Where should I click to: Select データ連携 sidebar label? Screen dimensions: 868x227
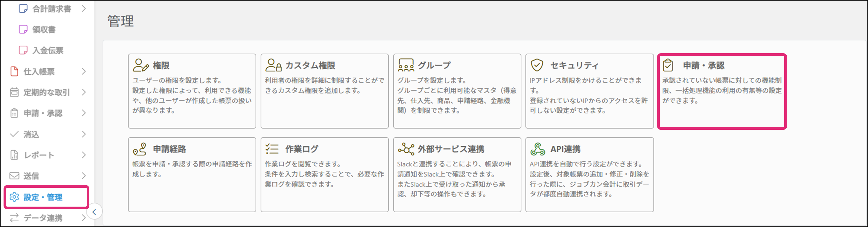43,218
